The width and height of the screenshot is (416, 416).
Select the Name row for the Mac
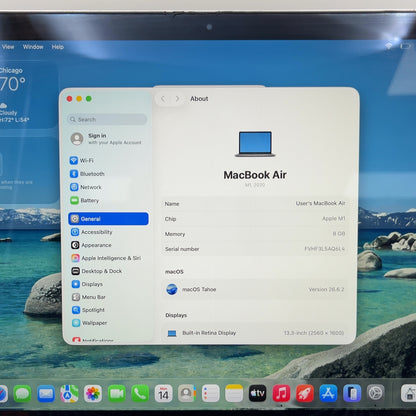pyautogui.click(x=255, y=203)
